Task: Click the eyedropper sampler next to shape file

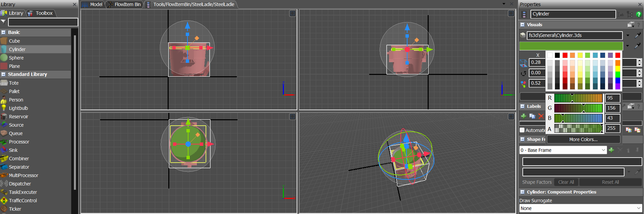Action: 637,35
